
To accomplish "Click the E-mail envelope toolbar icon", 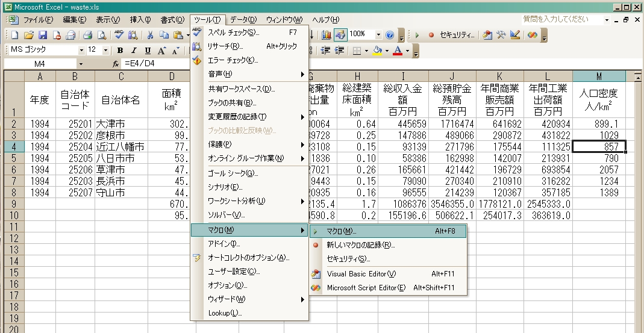I will pos(70,36).
